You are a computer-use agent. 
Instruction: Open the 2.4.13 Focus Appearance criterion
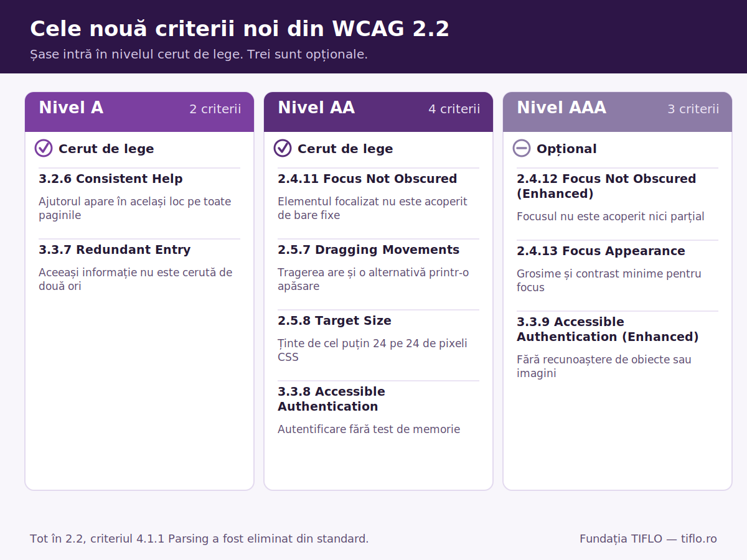[x=601, y=251]
